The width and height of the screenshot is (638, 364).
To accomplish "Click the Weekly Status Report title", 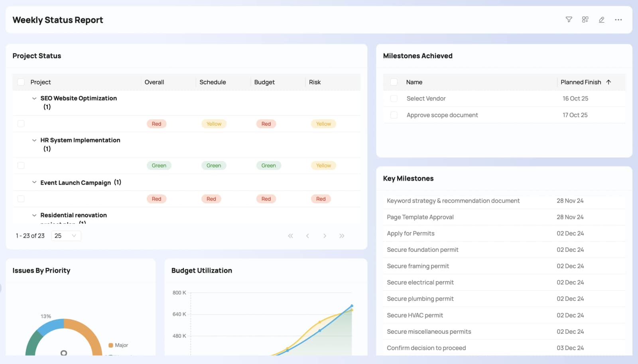I will [58, 20].
